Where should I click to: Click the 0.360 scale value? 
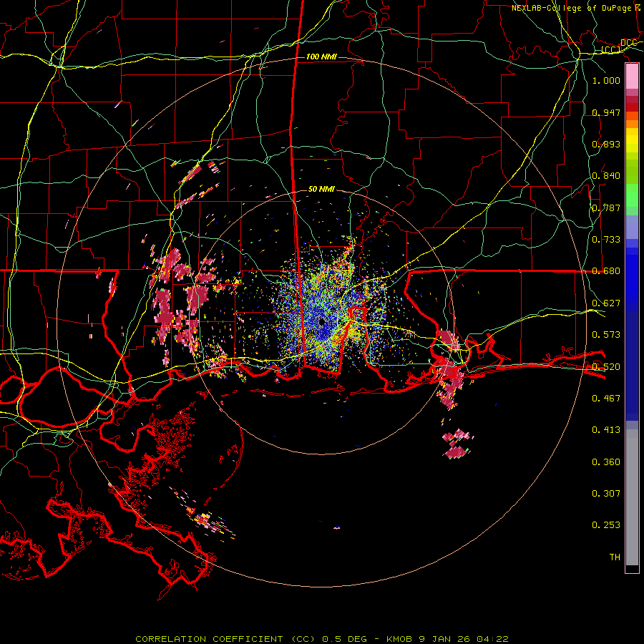click(x=606, y=462)
